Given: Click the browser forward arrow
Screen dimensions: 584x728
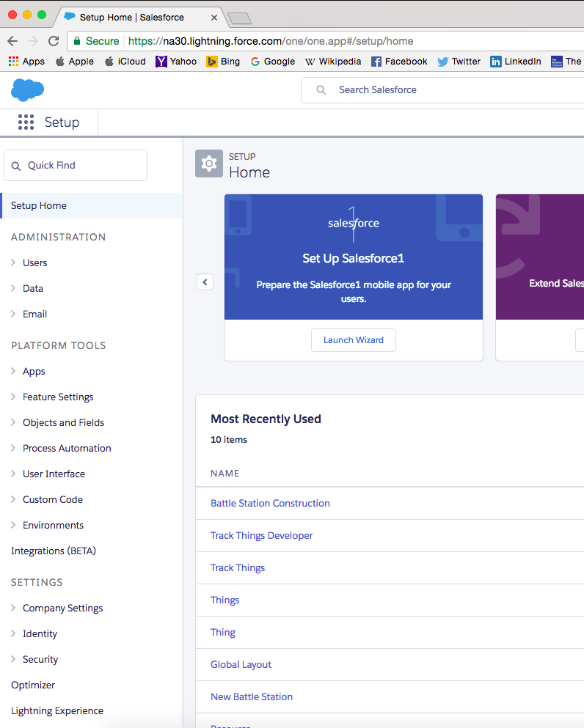Looking at the screenshot, I should [x=33, y=41].
